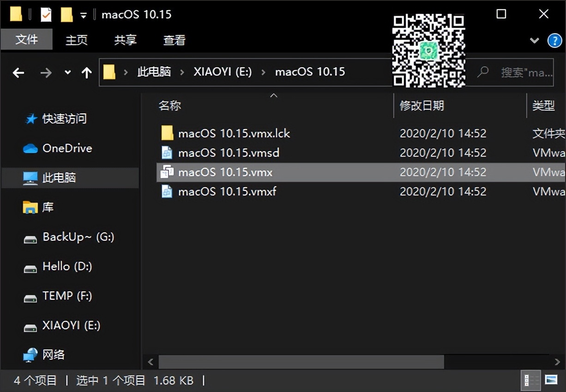This screenshot has height=392, width=566.
Task: Open Customize Quick Access Toolbar dropdown
Action: pyautogui.click(x=83, y=15)
